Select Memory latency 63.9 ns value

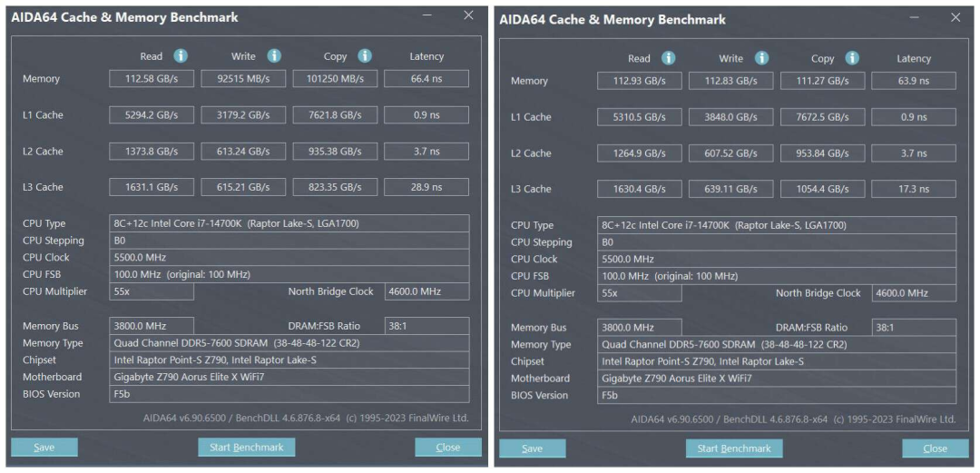pos(914,81)
